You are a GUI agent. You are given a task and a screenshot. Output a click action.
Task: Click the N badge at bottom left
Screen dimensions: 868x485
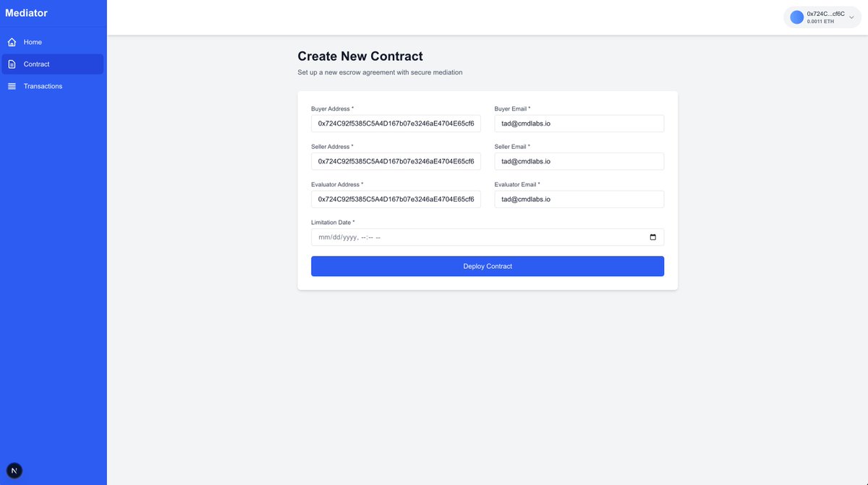click(x=12, y=469)
